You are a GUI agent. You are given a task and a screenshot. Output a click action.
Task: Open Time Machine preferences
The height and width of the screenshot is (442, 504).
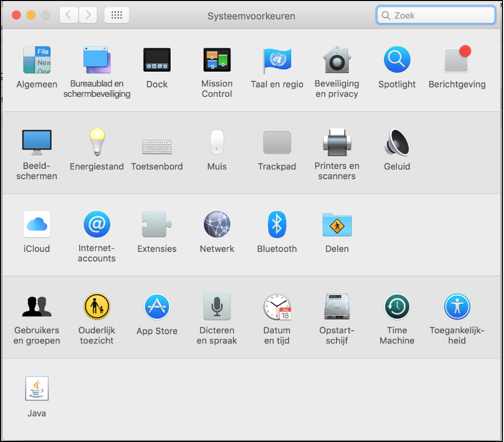tap(397, 307)
